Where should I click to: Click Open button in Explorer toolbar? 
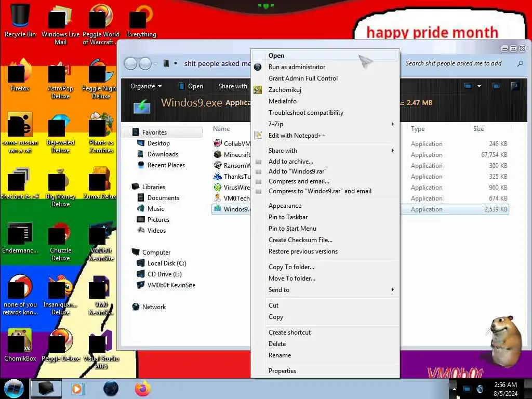(191, 86)
